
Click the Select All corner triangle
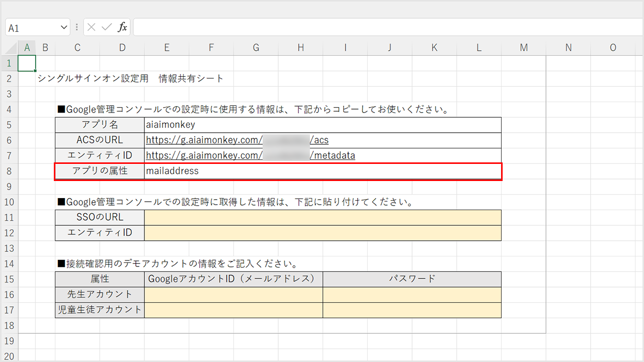(x=10, y=48)
